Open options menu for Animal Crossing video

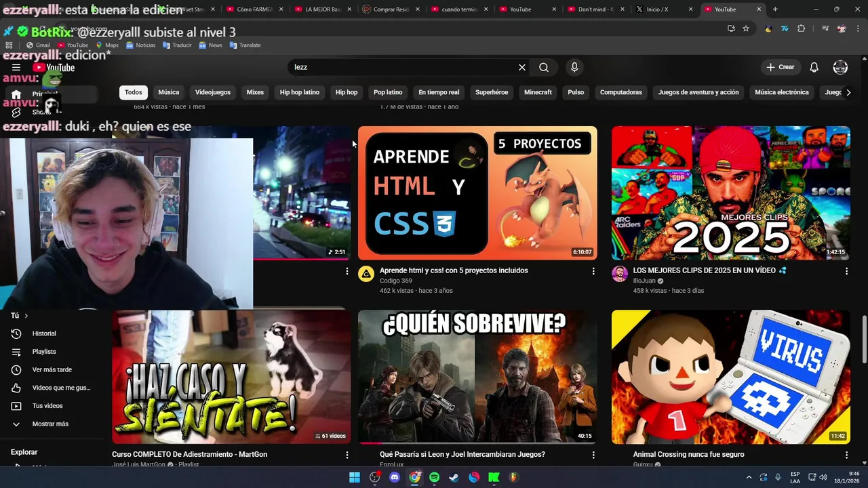846,455
